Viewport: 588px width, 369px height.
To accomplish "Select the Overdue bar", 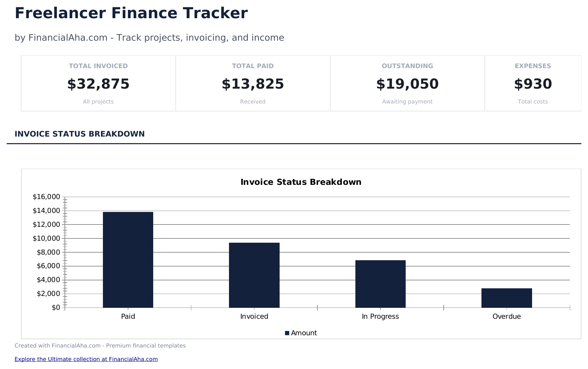I will [507, 298].
